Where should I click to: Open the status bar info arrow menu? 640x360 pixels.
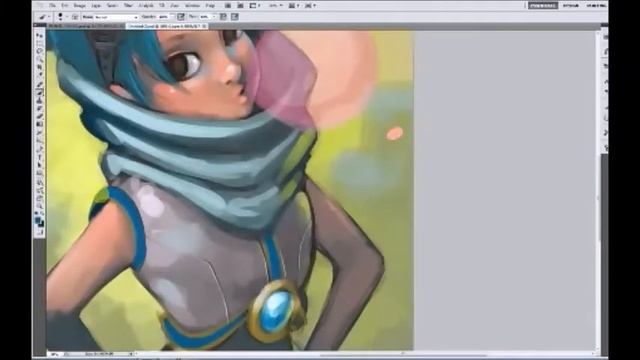tap(131, 354)
